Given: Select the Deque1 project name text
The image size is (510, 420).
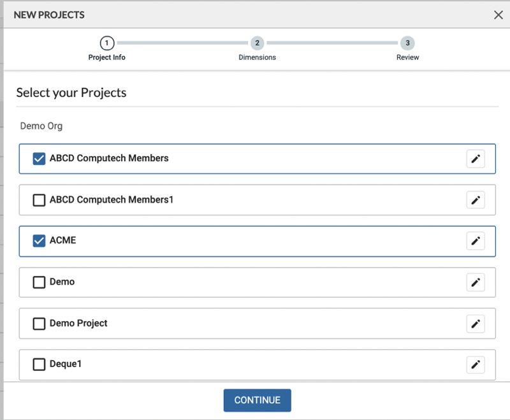Looking at the screenshot, I should (x=66, y=365).
